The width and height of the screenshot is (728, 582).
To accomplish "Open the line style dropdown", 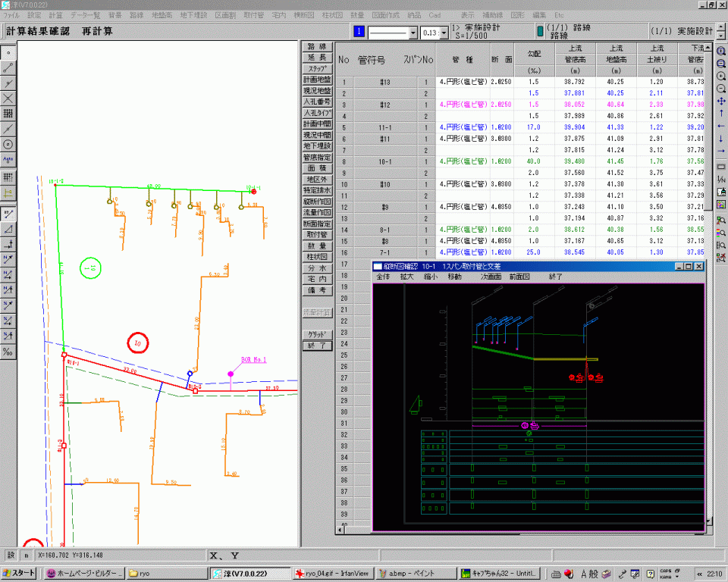I will 413,33.
